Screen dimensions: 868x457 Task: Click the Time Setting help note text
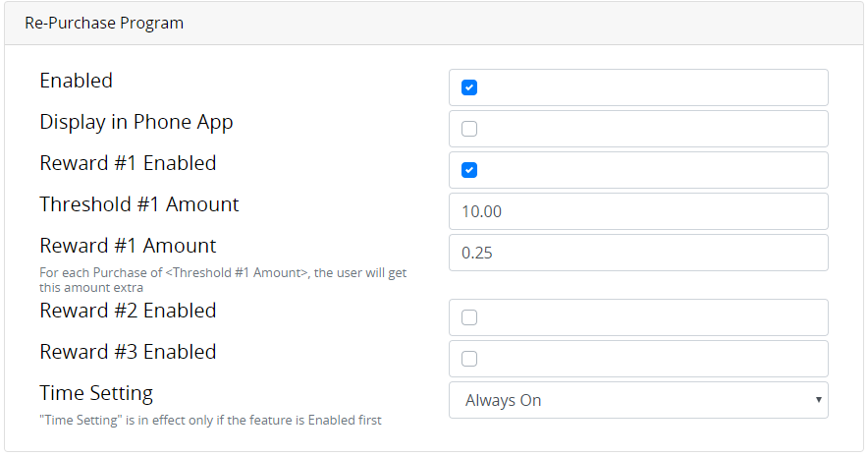[210, 420]
